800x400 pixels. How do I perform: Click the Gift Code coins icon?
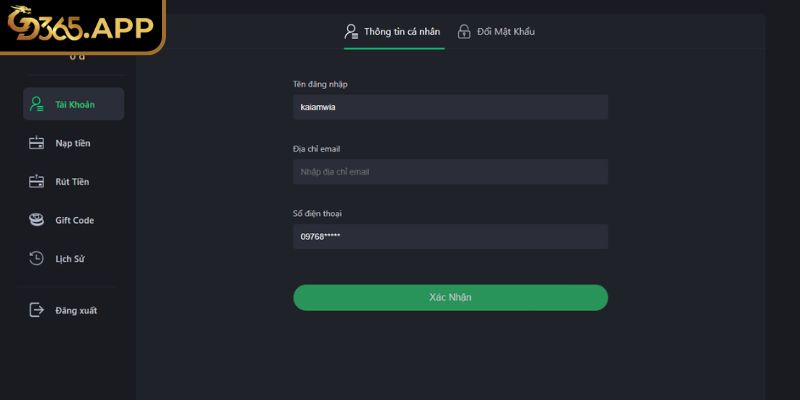[36, 220]
